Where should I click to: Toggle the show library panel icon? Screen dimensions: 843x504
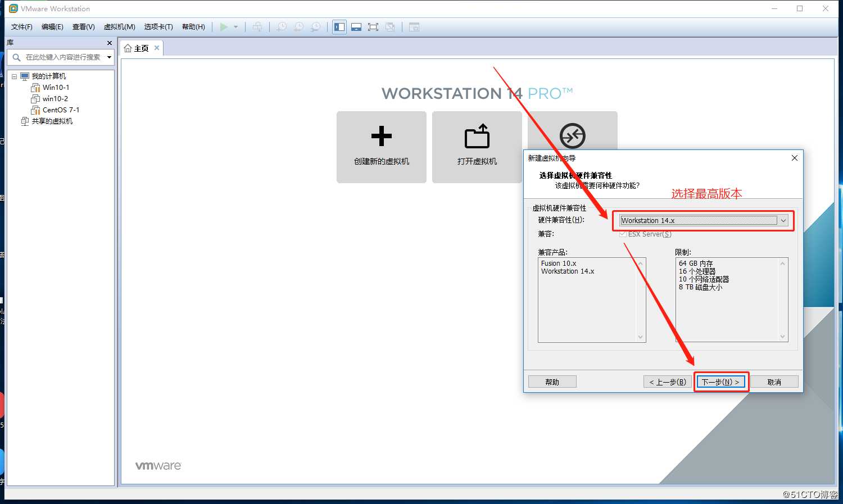click(x=339, y=27)
